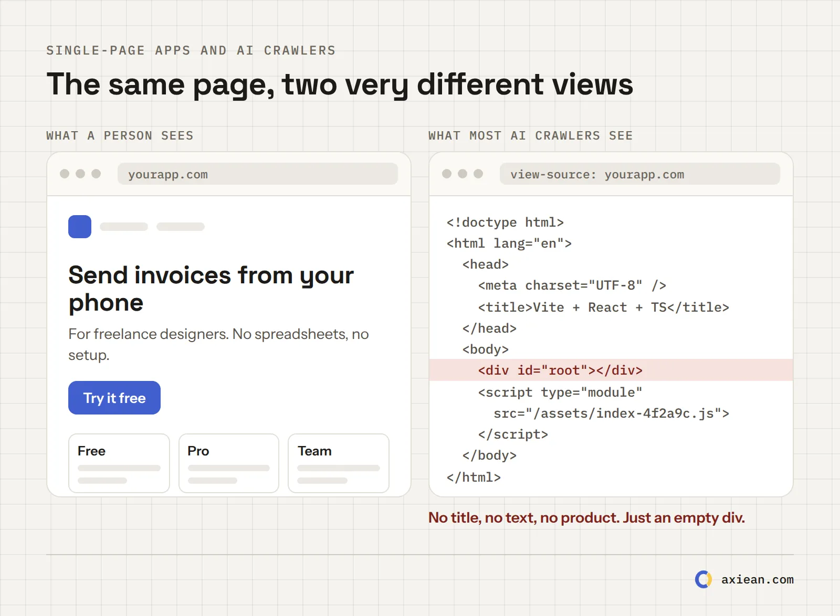Click the closing </html> tag line
Screen dimensions: 840x616
[x=474, y=477]
